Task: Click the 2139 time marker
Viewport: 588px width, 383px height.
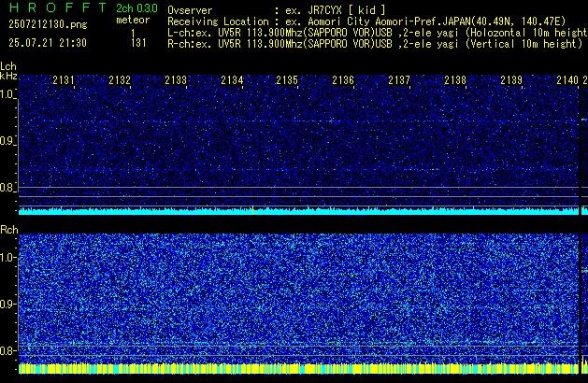Action: pyautogui.click(x=511, y=80)
